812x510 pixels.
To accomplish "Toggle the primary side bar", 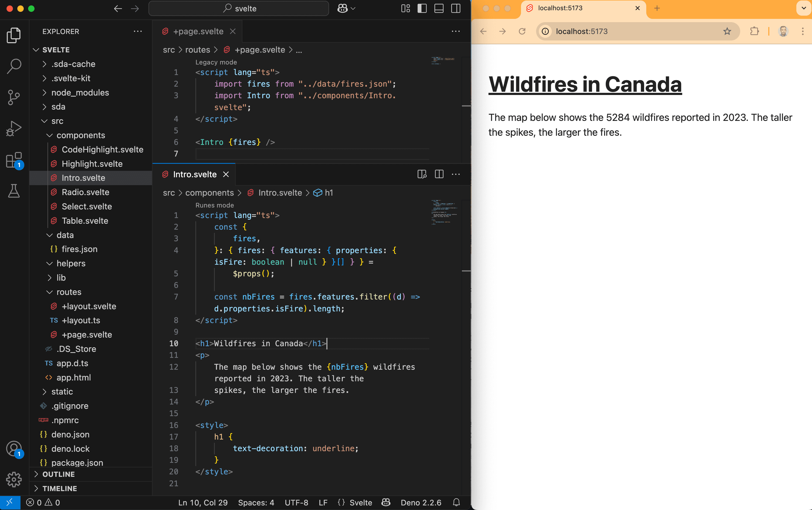I will [x=422, y=8].
